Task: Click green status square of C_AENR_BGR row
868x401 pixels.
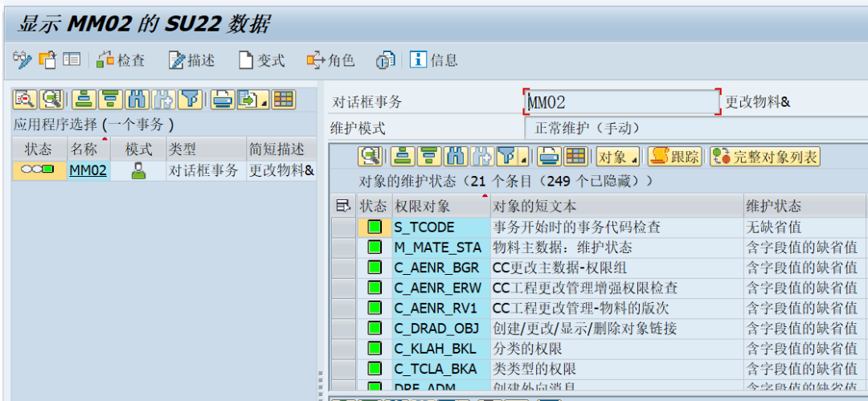Action: [x=375, y=268]
